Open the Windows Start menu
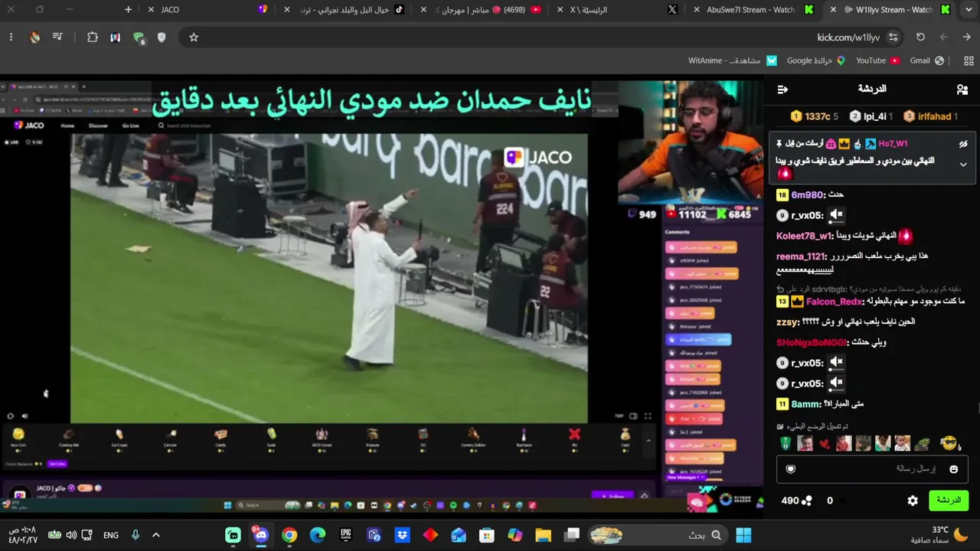The image size is (980, 551). click(x=743, y=535)
